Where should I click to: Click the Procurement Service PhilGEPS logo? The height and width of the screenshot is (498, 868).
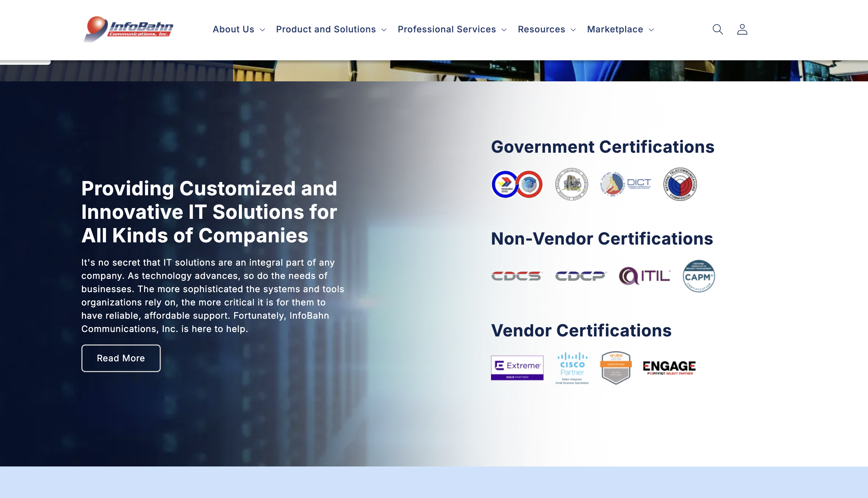[x=517, y=184]
